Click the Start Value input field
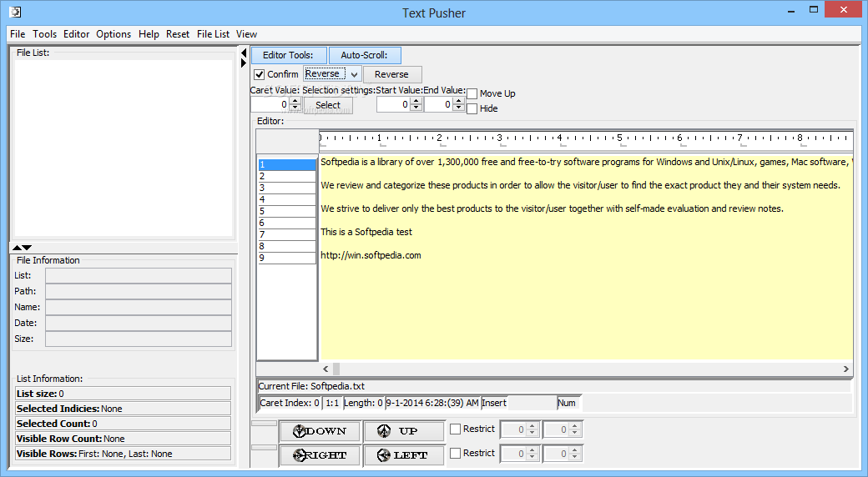The image size is (868, 477). tap(394, 104)
